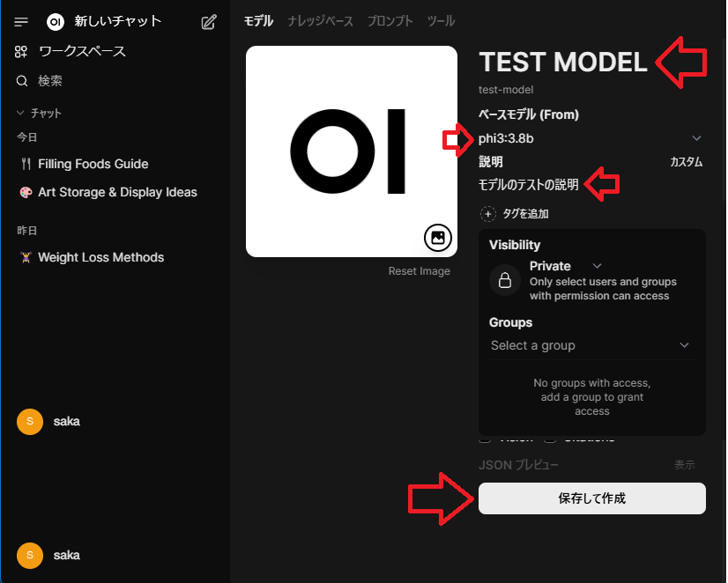Image resolution: width=728 pixels, height=583 pixels.
Task: Click the lock icon in Visibility
Action: click(x=505, y=280)
